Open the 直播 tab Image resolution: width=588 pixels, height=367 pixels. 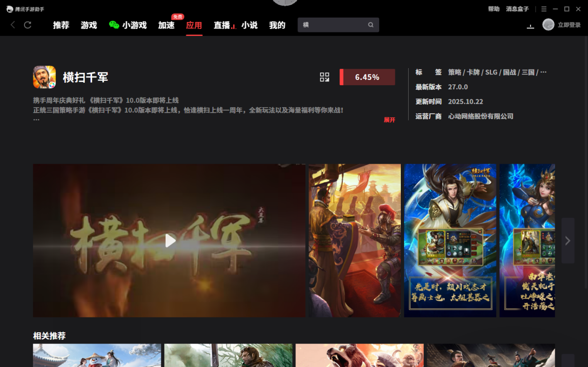(x=222, y=25)
